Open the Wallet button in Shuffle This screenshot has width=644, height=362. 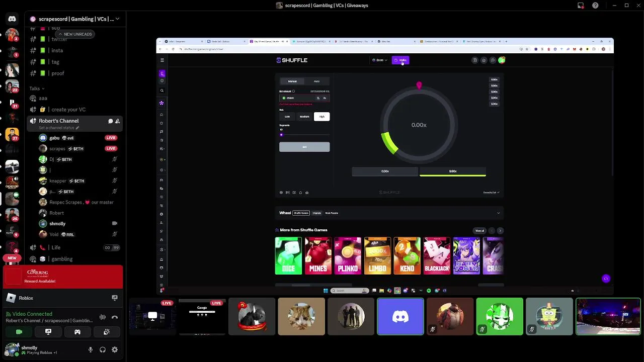tap(400, 60)
